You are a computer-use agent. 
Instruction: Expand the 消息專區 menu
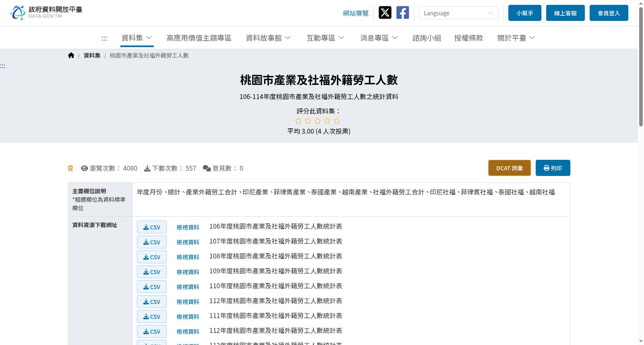(379, 38)
